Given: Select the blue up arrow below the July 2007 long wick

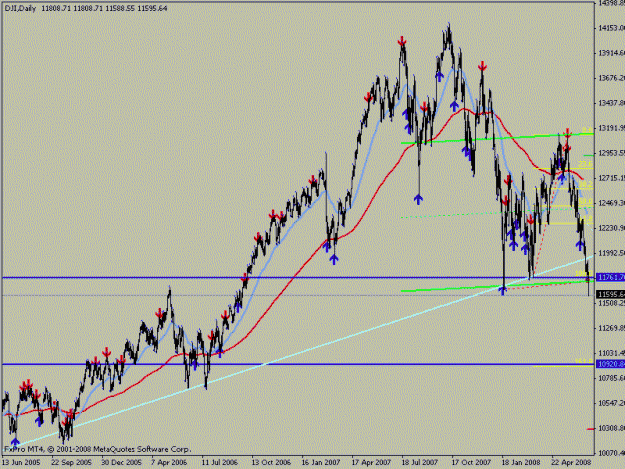Looking at the screenshot, I should (418, 199).
